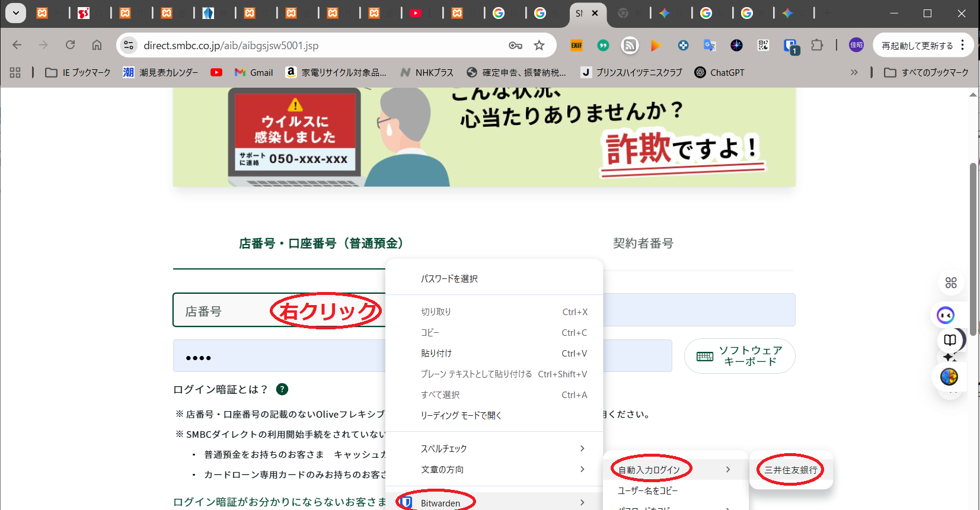Screen dimensions: 980x510
Task: Open the tab search dropdown arrow
Action: pyautogui.click(x=15, y=13)
